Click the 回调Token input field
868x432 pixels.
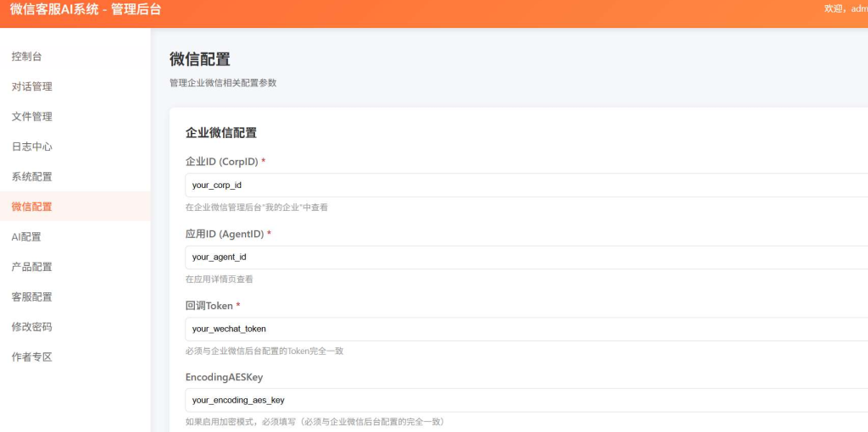[526, 330]
